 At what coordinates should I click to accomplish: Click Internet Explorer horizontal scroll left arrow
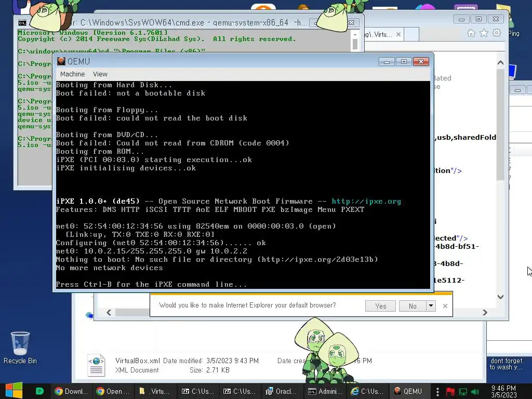point(109,312)
